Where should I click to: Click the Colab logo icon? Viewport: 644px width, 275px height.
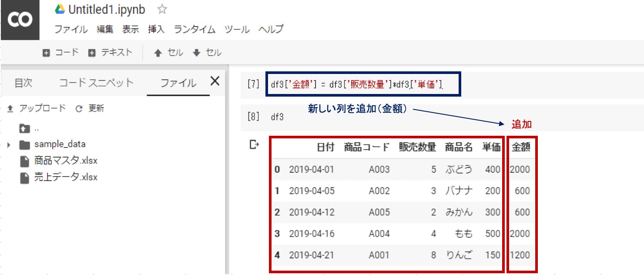point(20,20)
